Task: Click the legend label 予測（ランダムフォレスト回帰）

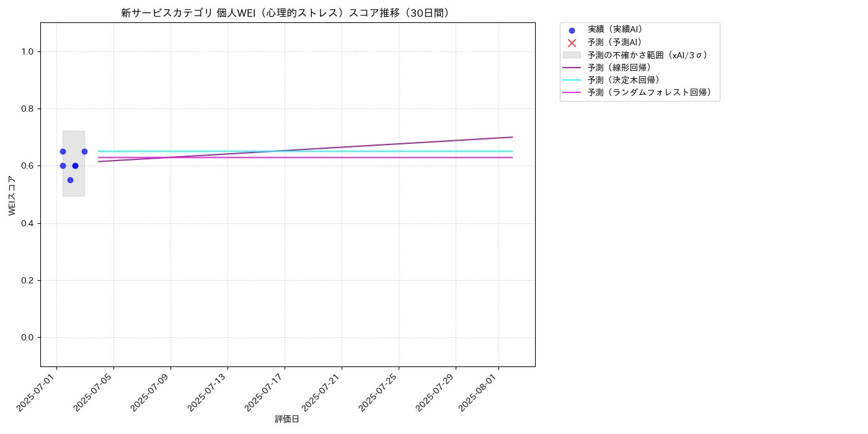Action: (x=650, y=93)
